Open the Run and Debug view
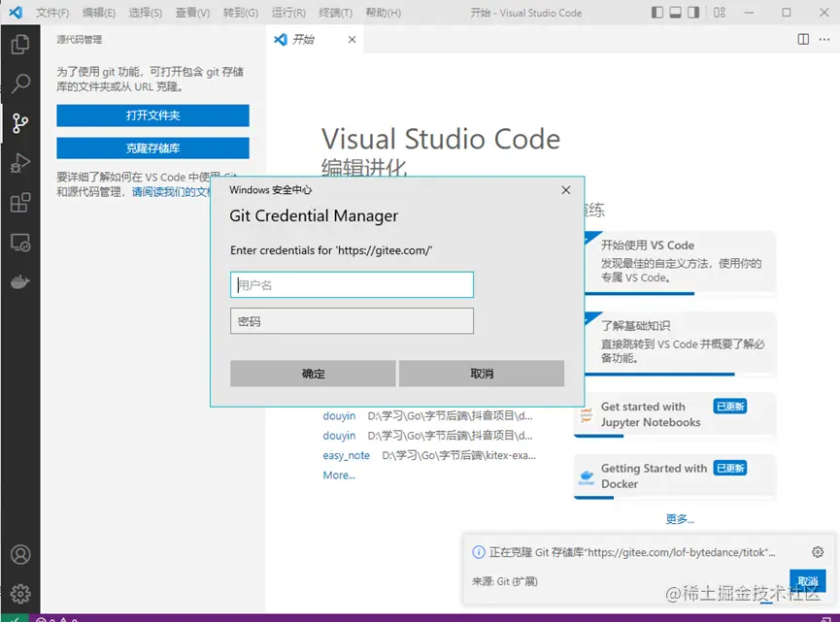The height and width of the screenshot is (622, 840). tap(20, 163)
